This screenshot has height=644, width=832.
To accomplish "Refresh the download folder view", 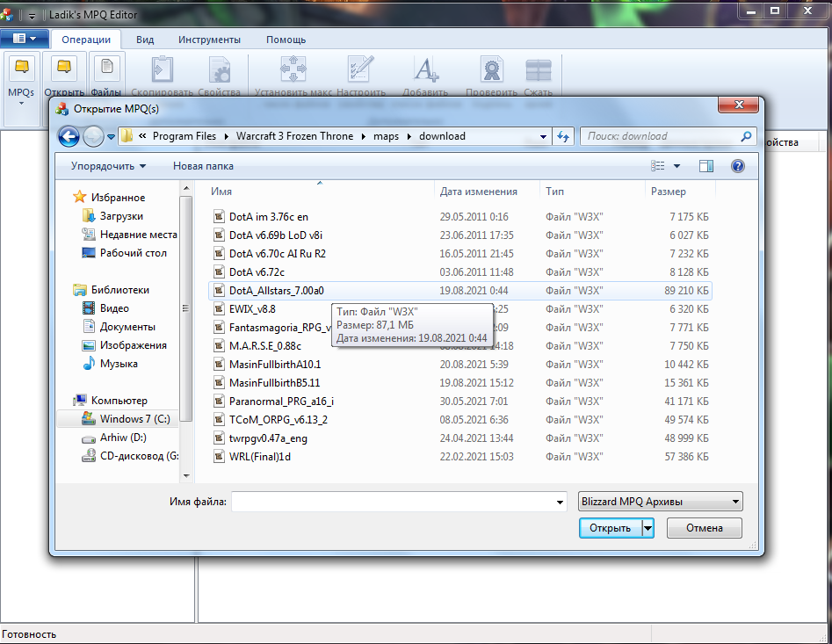I will pos(563,136).
